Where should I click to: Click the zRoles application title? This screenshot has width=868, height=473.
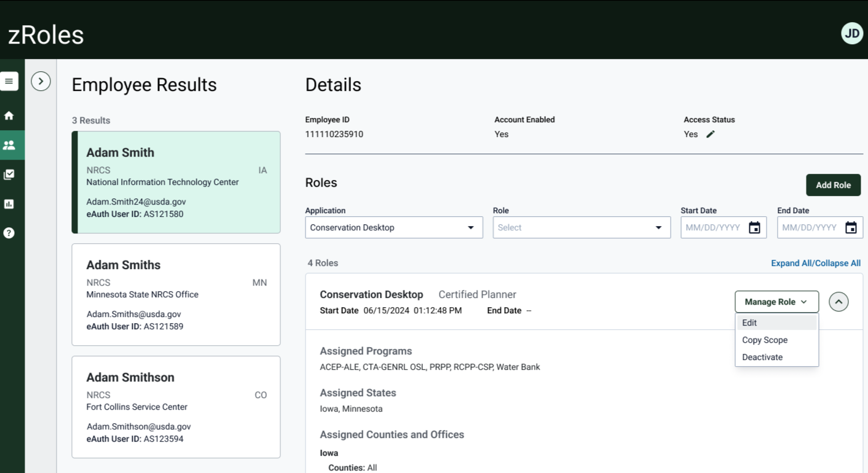click(46, 35)
